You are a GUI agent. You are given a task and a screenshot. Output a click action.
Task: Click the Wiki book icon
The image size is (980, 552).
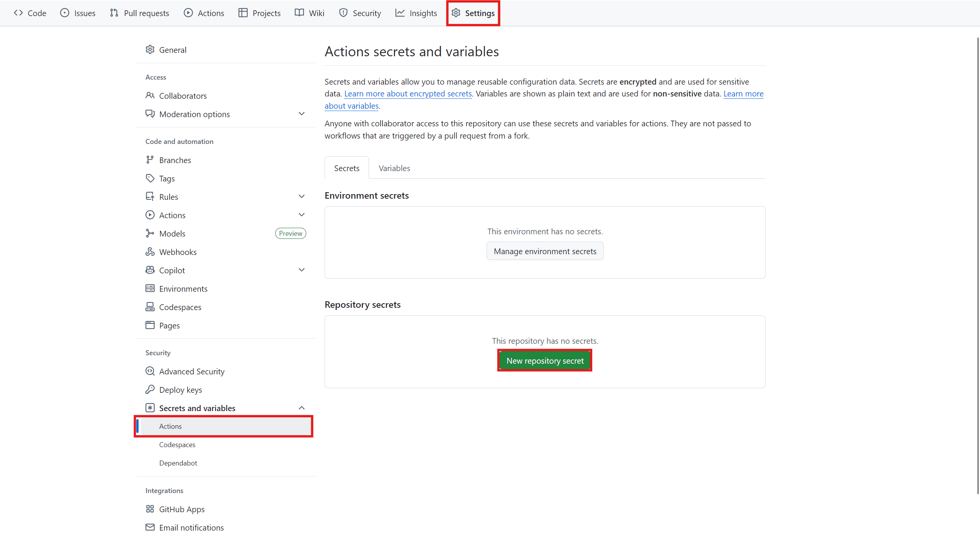[x=299, y=13]
